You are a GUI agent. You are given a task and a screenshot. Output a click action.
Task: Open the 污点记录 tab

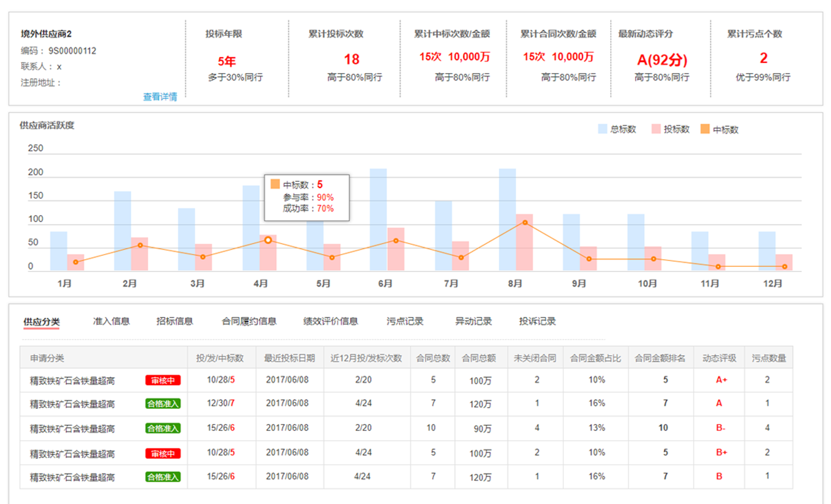coord(405,321)
